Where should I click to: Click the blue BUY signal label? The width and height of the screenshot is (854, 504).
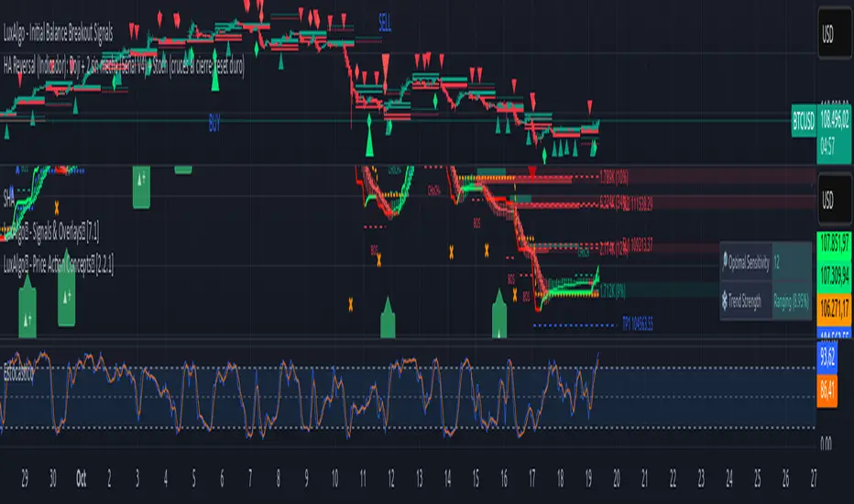(x=214, y=124)
